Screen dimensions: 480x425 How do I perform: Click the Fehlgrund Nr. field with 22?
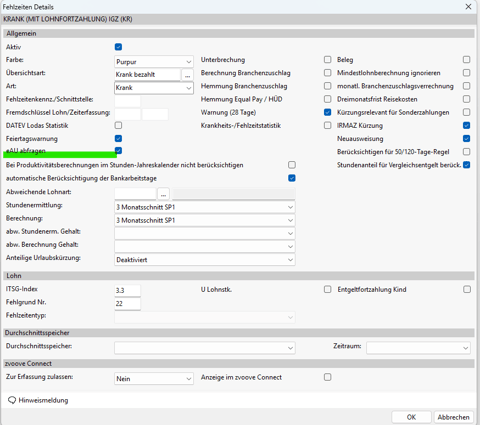pyautogui.click(x=127, y=304)
